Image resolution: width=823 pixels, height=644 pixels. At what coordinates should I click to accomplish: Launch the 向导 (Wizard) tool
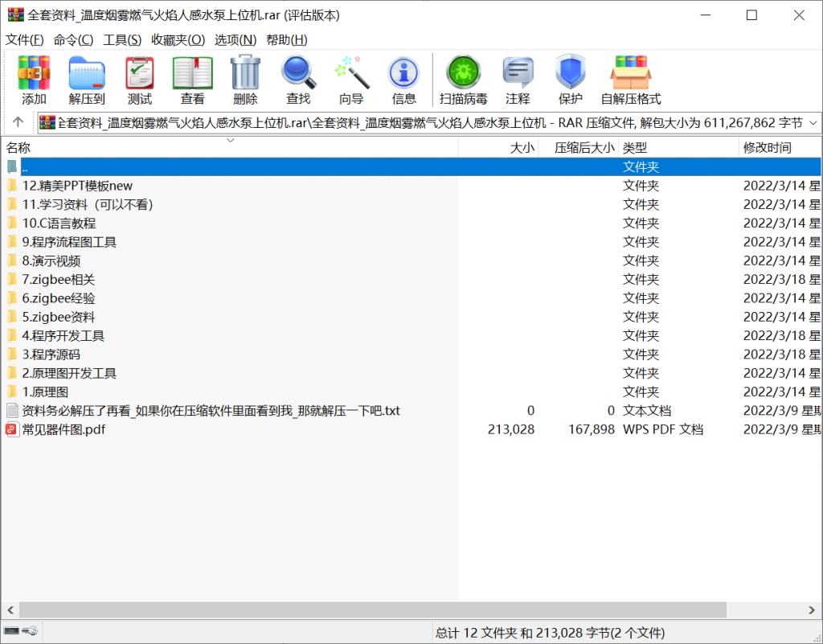pos(350,76)
